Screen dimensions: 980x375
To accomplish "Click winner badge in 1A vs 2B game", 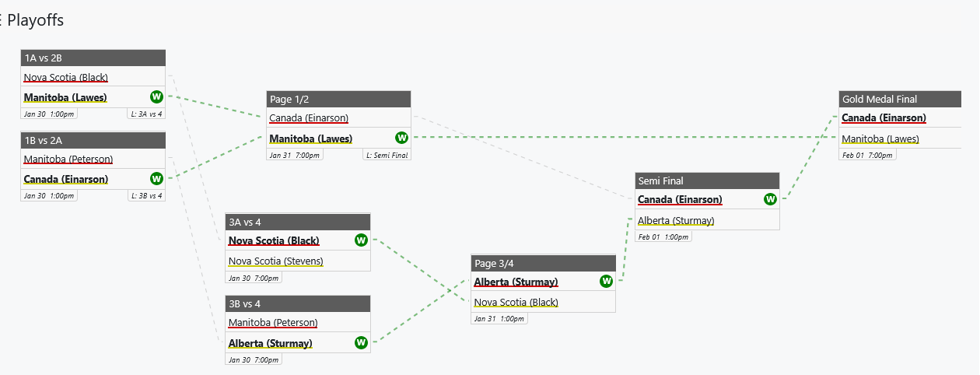I will click(x=156, y=96).
